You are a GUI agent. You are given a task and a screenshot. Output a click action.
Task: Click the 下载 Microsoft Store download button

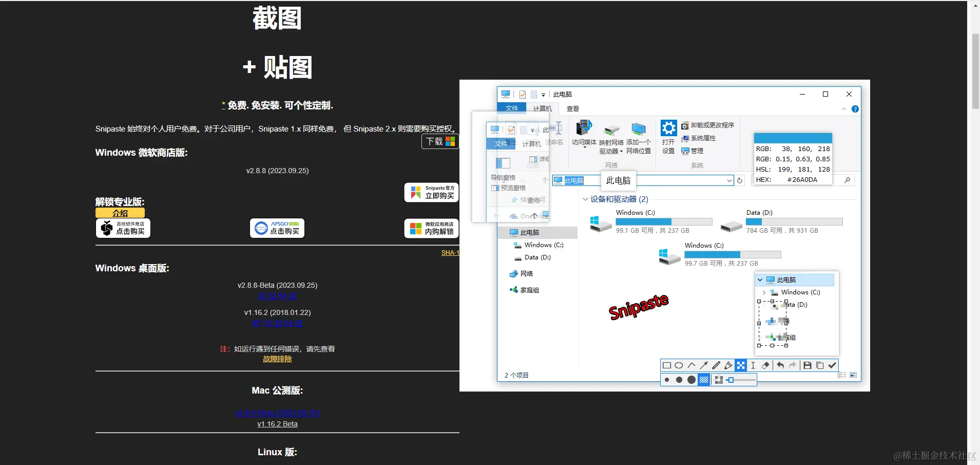click(x=440, y=141)
